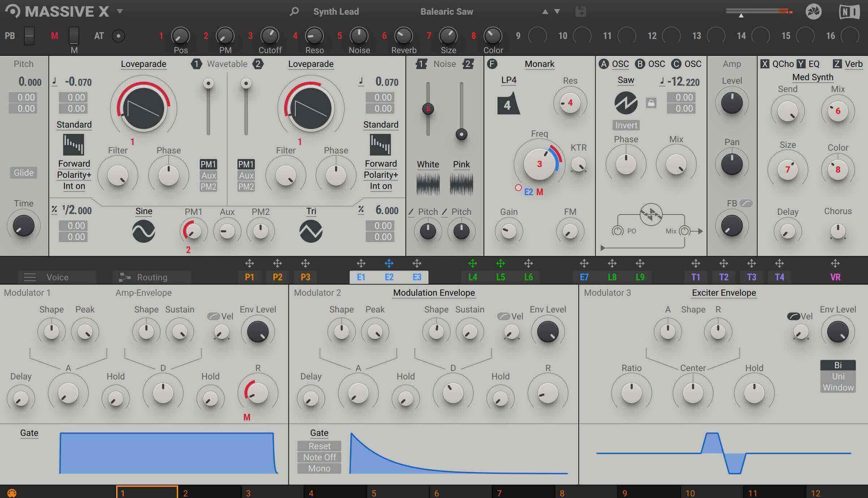Open the Monark filter type menu
This screenshot has height=498, width=868.
coord(539,64)
